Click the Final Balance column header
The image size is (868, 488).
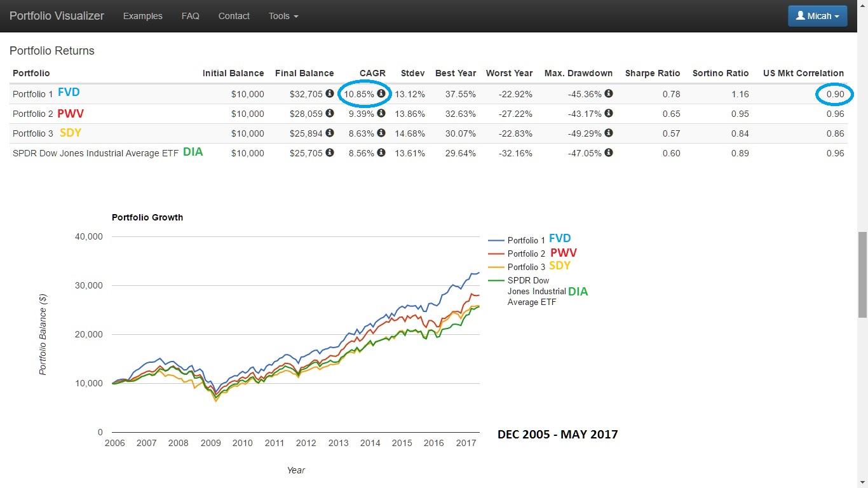click(304, 73)
